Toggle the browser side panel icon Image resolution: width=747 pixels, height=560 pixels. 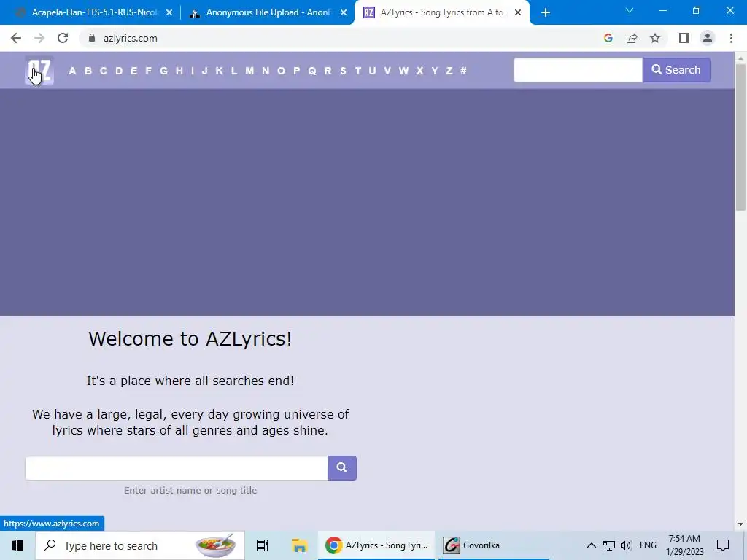[684, 38]
